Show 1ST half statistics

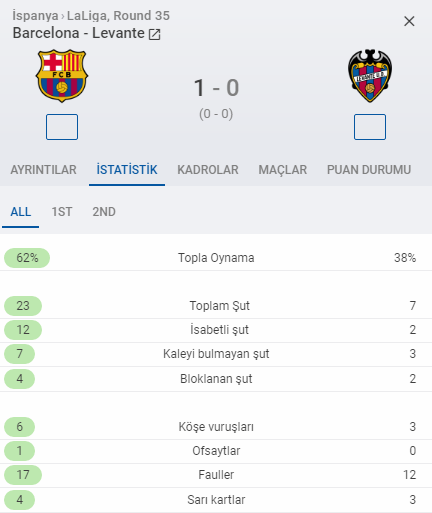click(x=62, y=212)
